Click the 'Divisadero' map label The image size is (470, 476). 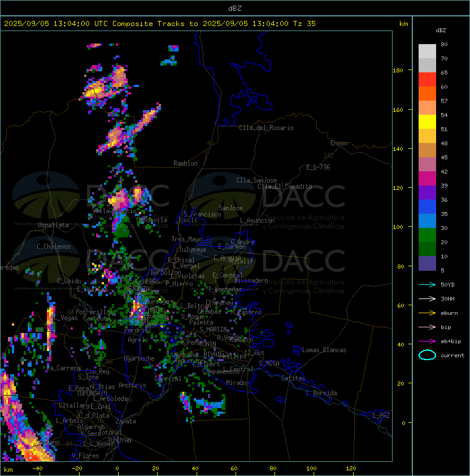click(251, 280)
